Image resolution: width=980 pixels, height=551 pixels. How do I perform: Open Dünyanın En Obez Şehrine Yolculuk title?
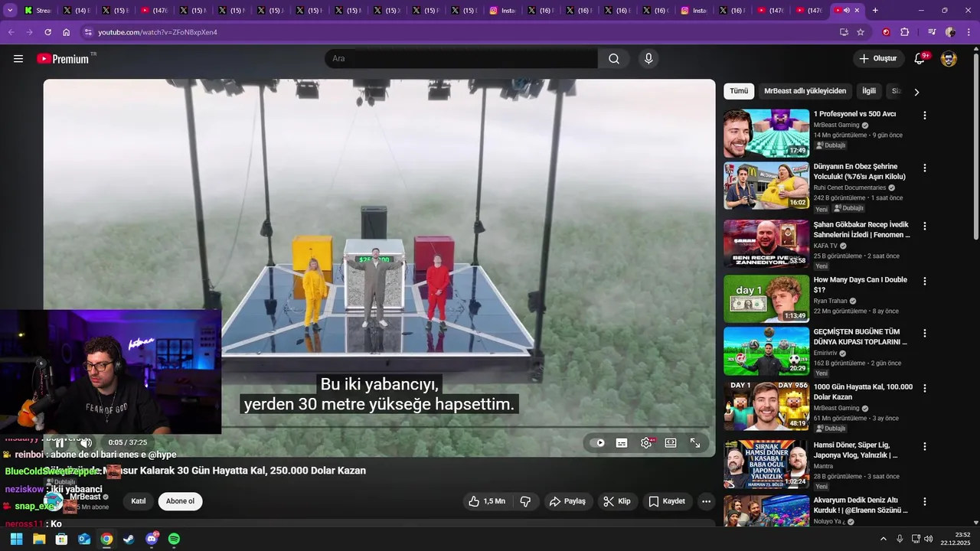point(860,171)
